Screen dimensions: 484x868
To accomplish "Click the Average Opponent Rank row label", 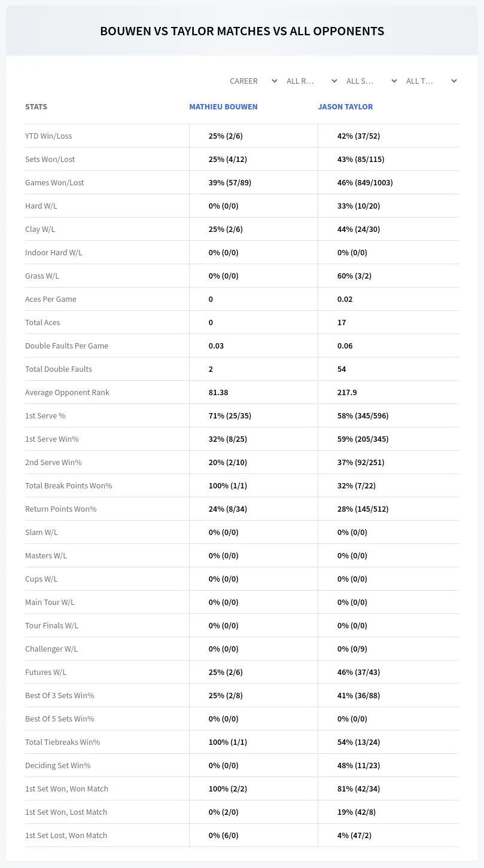I will coord(67,392).
